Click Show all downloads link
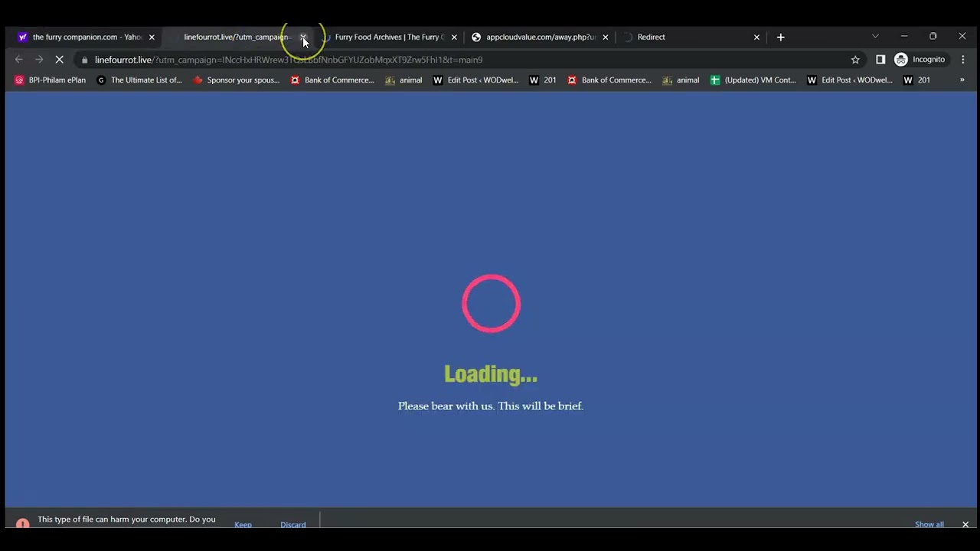The image size is (980, 551). 929,524
